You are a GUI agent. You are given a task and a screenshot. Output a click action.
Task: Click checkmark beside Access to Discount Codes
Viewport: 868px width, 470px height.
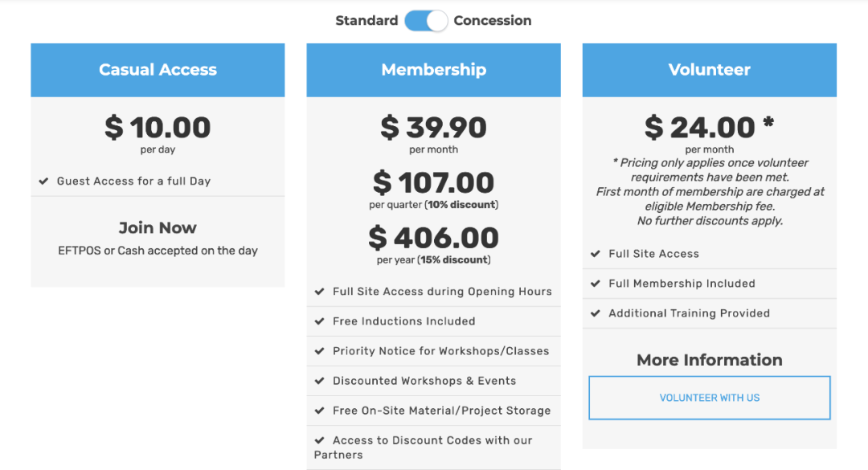click(319, 440)
